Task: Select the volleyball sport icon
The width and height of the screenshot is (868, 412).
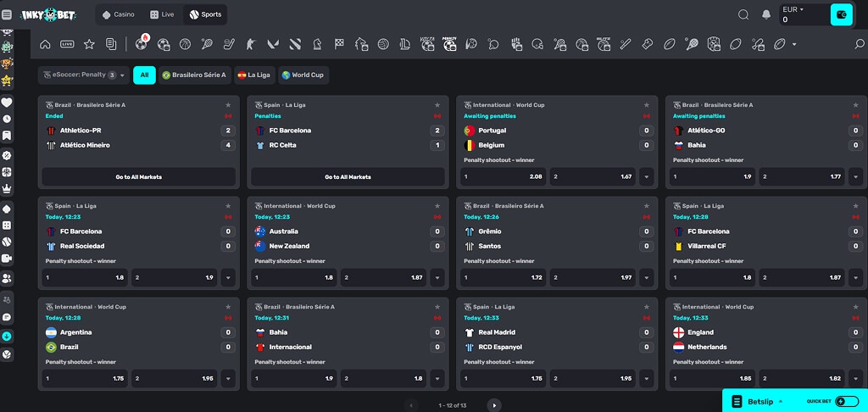Action: (x=383, y=44)
